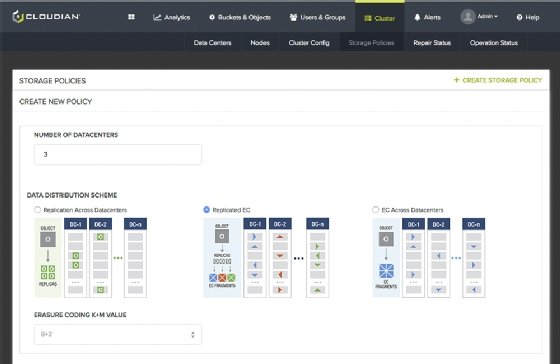Viewport: 560px width, 364px height.
Task: Click the Storage Policies heading
Action: [x=52, y=81]
